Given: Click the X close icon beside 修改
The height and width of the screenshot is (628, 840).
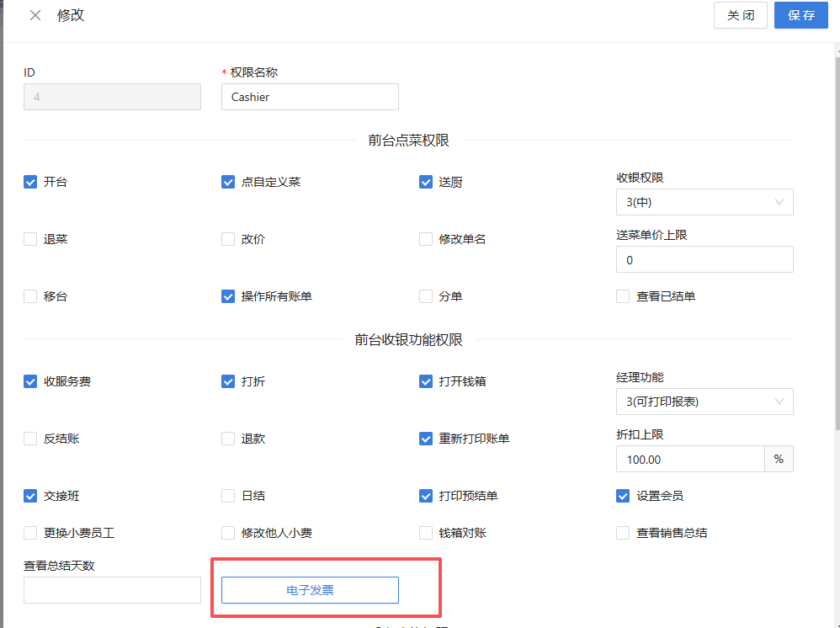Looking at the screenshot, I should click(x=35, y=15).
